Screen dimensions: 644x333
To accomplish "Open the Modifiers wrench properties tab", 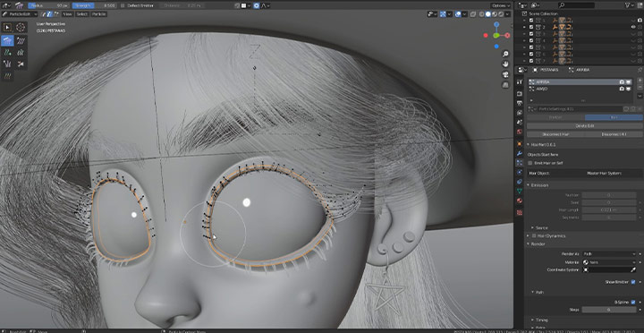I will click(x=520, y=153).
